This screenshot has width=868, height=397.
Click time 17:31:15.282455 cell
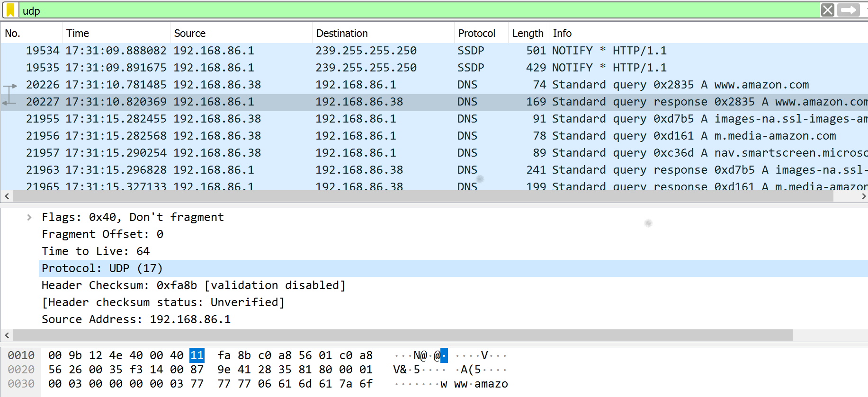point(116,119)
